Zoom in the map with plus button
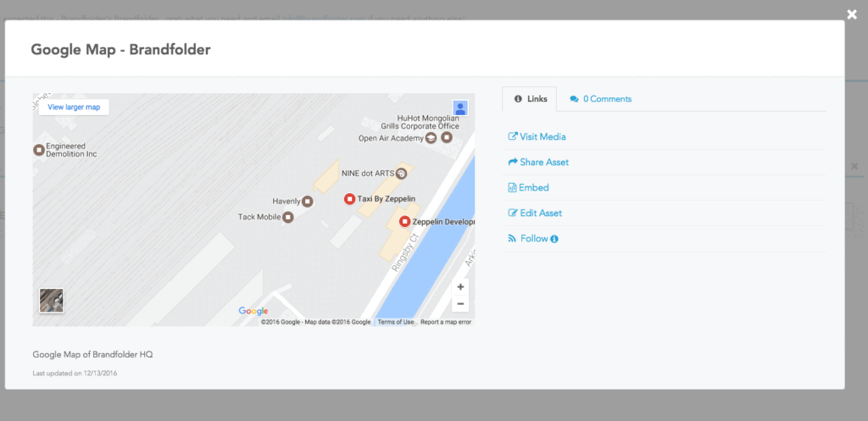 pyautogui.click(x=460, y=287)
